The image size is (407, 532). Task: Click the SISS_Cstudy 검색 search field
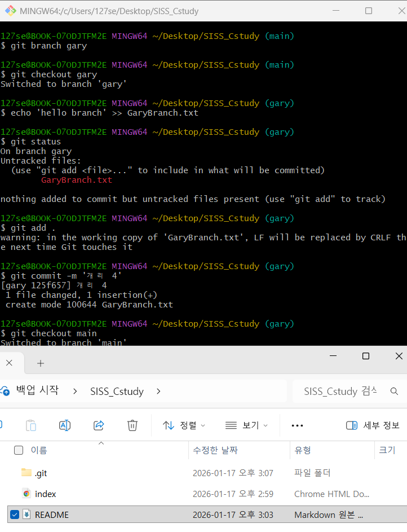[340, 391]
